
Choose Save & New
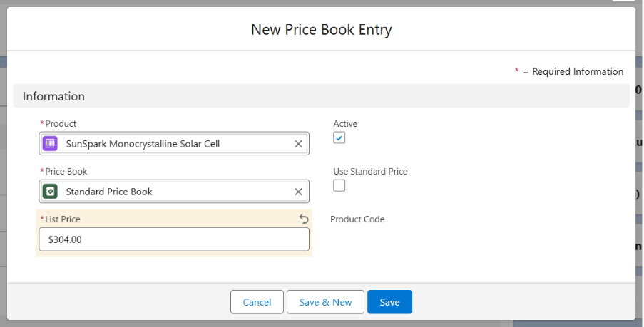coord(325,302)
